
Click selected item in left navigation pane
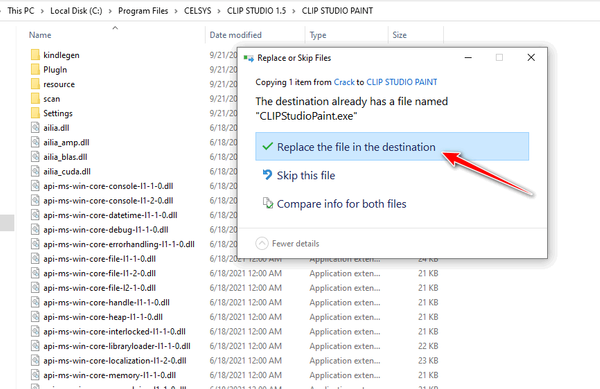tap(7, 223)
